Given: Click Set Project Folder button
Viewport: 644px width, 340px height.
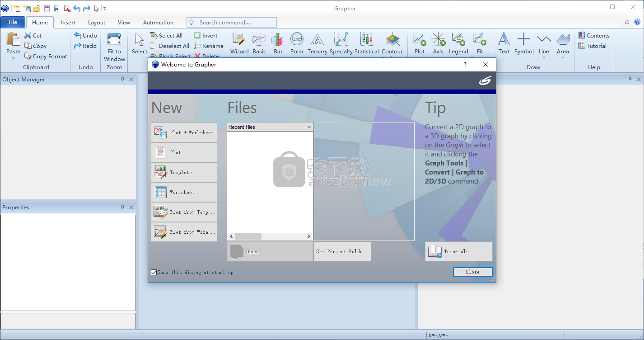Looking at the screenshot, I should click(342, 251).
